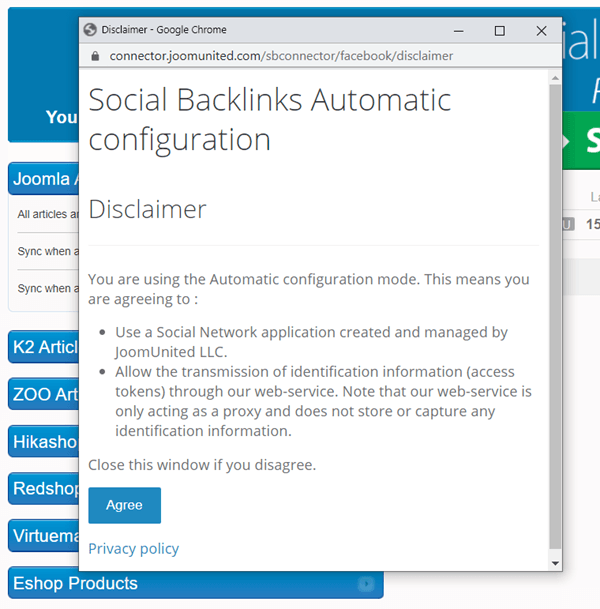Click the globe icon in title bar
The height and width of the screenshot is (609, 600).
point(91,30)
